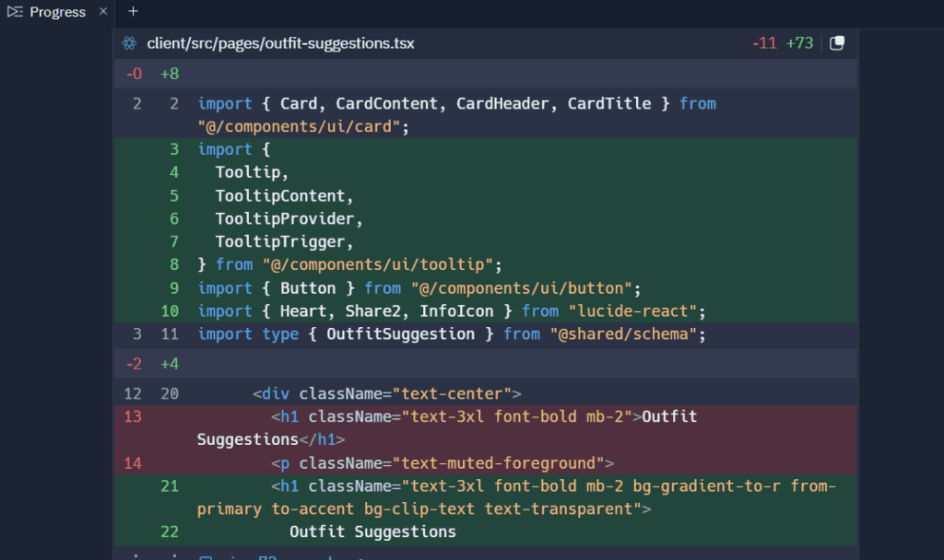Screen dimensions: 944x560
Task: Select added line 5 TooltipContent
Action: point(486,195)
